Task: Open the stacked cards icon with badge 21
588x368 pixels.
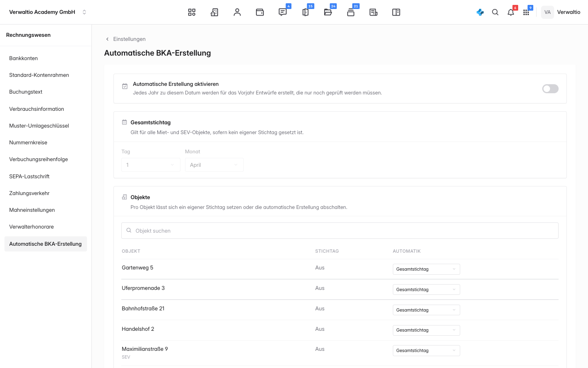Action: pos(351,12)
